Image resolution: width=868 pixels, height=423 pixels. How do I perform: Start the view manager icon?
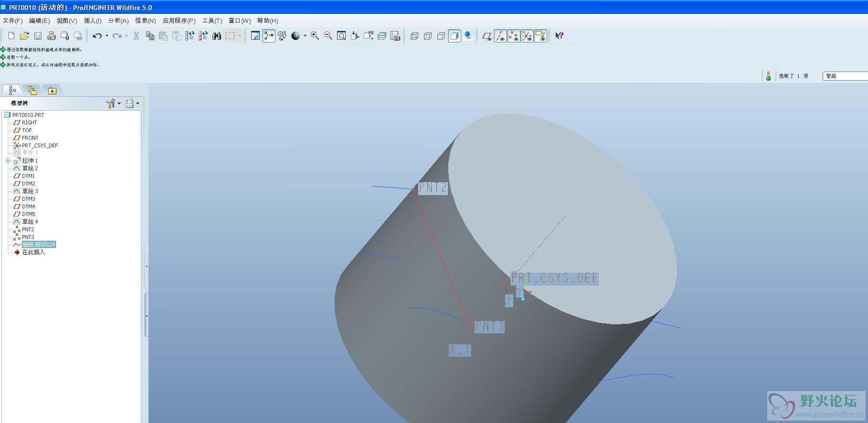pos(395,36)
